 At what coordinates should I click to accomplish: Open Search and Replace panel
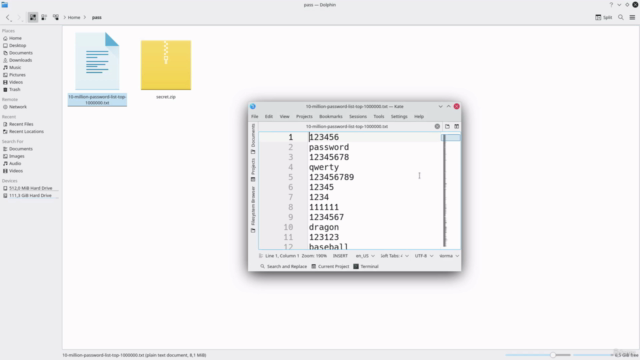(283, 267)
